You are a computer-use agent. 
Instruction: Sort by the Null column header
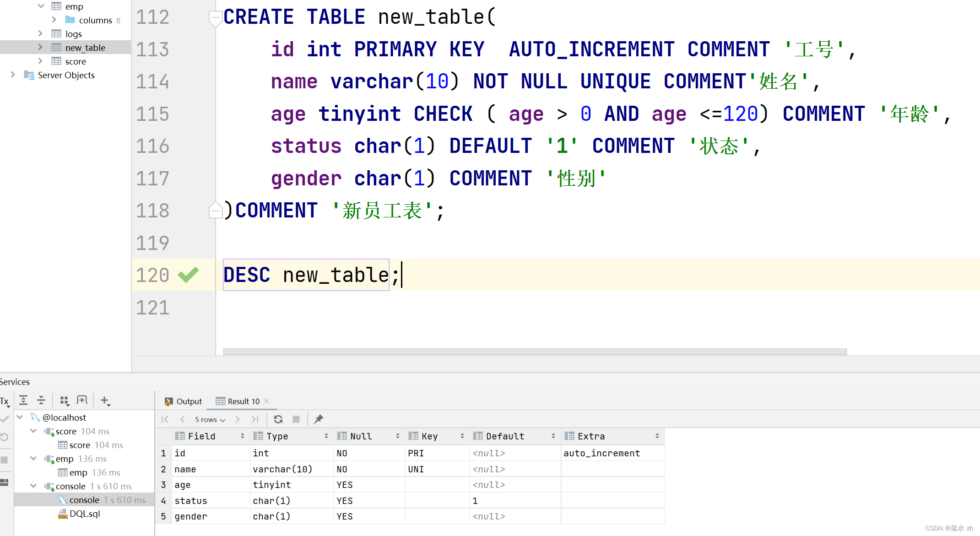[369, 436]
